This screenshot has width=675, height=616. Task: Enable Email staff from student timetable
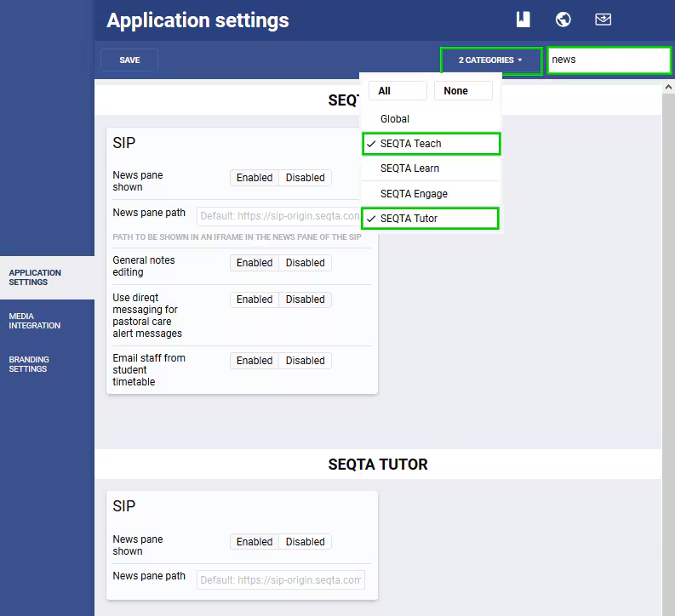click(255, 361)
